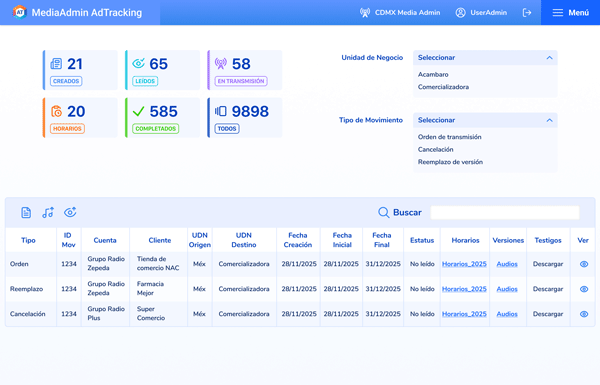Click the Horarios calendar clock icon
Viewport: 600px width, 385px height.
(56, 111)
